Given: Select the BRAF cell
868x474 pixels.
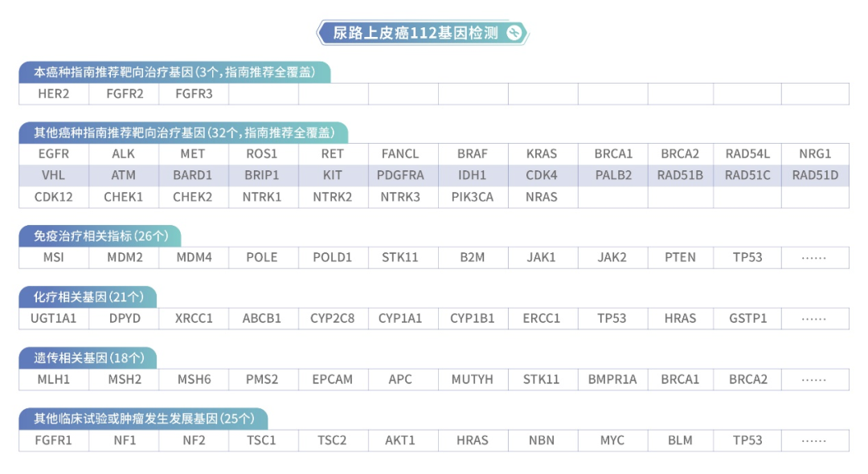Looking at the screenshot, I should [x=473, y=153].
